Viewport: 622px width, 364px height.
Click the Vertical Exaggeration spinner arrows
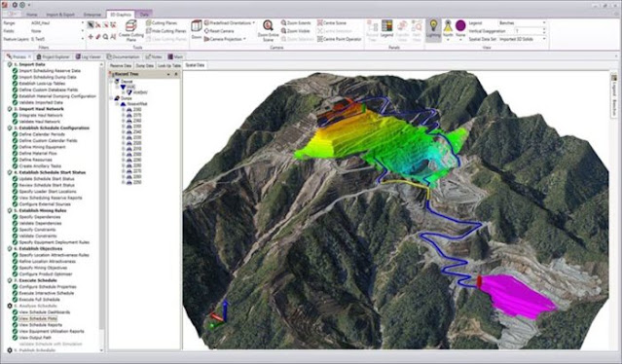(x=543, y=31)
